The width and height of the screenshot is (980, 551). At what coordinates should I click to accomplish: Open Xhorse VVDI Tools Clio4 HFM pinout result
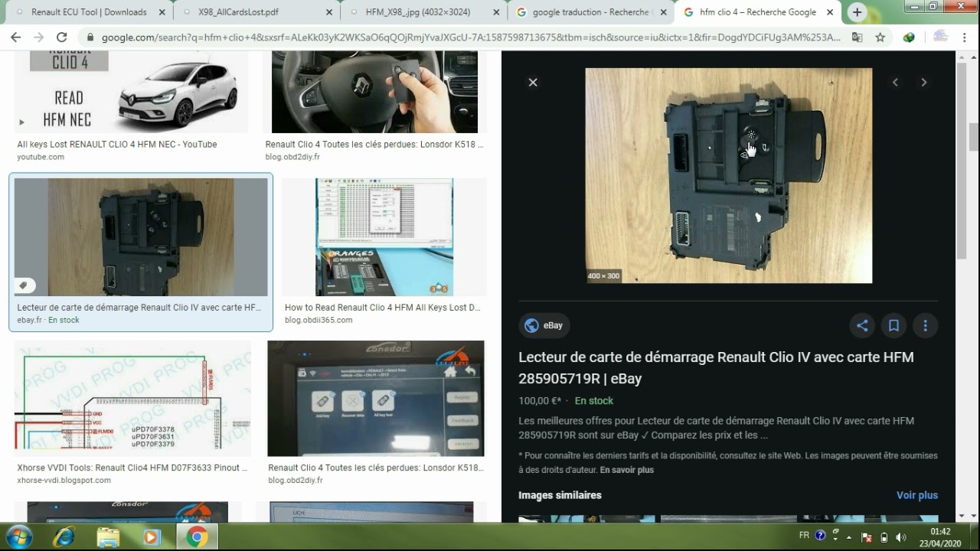click(132, 468)
